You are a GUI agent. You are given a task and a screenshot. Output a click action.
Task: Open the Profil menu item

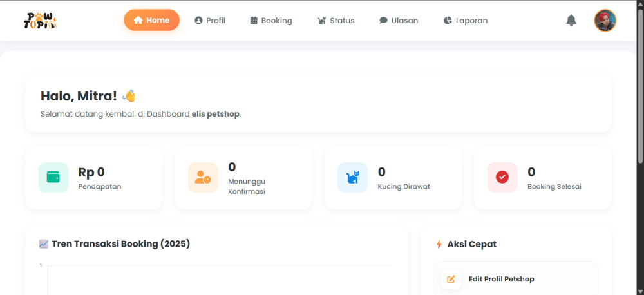pyautogui.click(x=210, y=21)
